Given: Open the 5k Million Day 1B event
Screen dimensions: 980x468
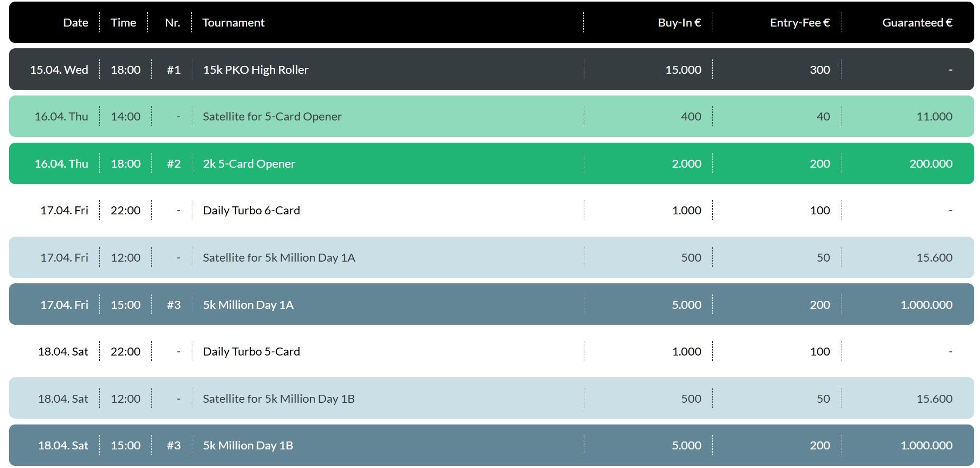Looking at the screenshot, I should point(248,446).
